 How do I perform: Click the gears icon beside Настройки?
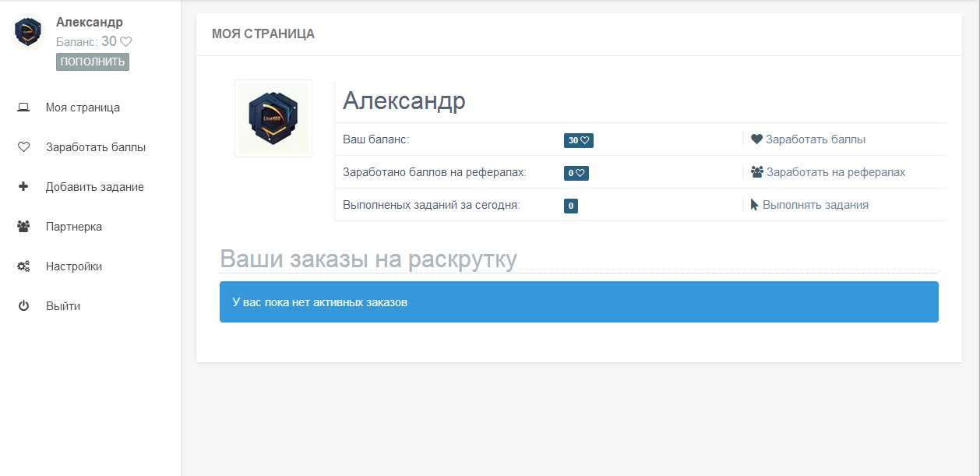[23, 266]
